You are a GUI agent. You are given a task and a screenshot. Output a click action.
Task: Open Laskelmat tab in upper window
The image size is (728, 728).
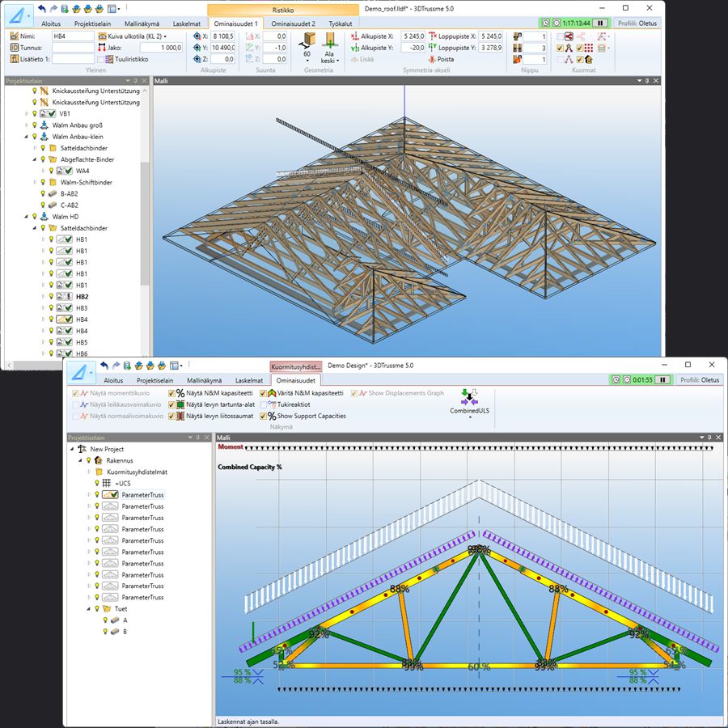click(x=187, y=23)
